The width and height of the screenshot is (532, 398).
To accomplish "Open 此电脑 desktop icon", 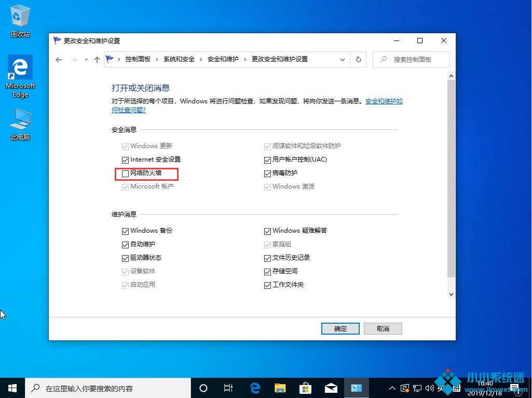I will click(20, 125).
